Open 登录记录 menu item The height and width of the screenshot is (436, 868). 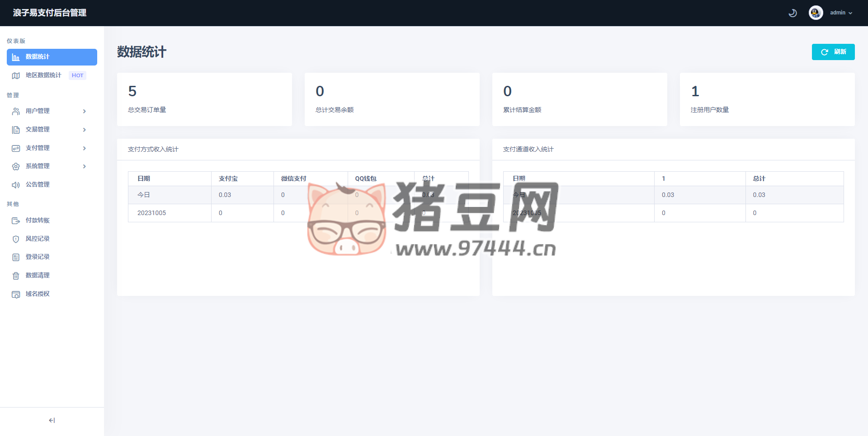tap(52, 257)
